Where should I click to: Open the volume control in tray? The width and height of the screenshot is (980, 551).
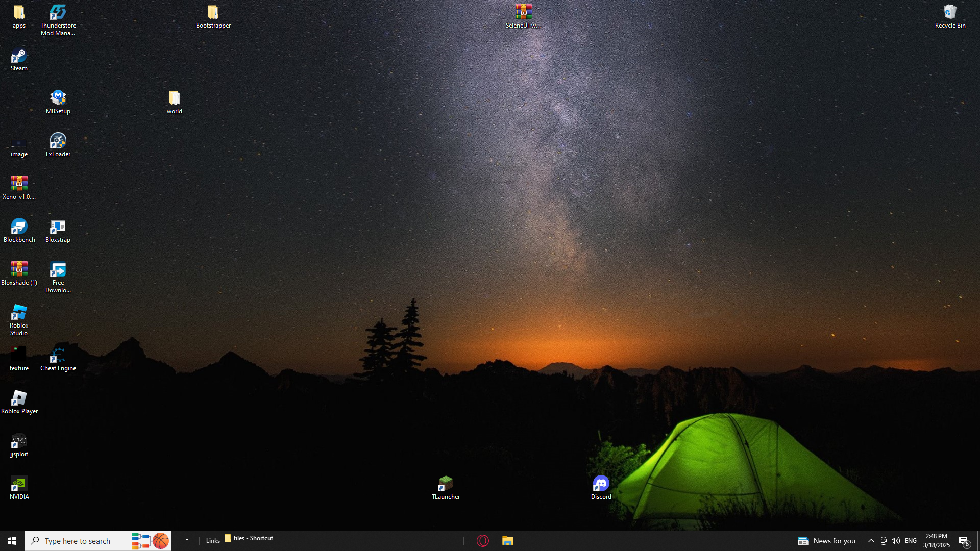pos(896,541)
